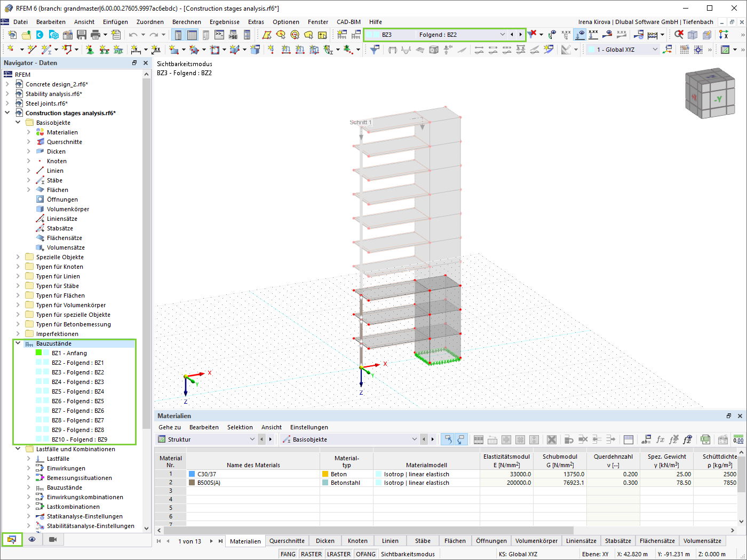Select BZ5 - Folgend : BZ4 stage

click(78, 391)
